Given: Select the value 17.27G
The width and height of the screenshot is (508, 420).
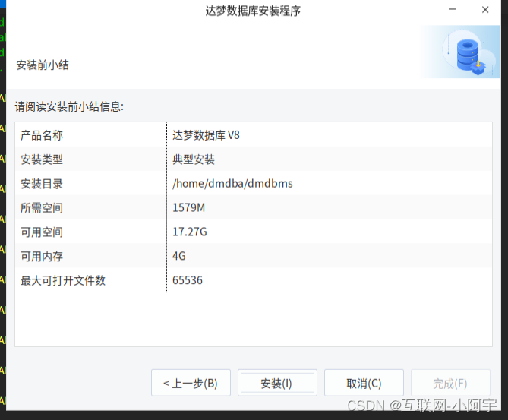Looking at the screenshot, I should (x=190, y=232).
